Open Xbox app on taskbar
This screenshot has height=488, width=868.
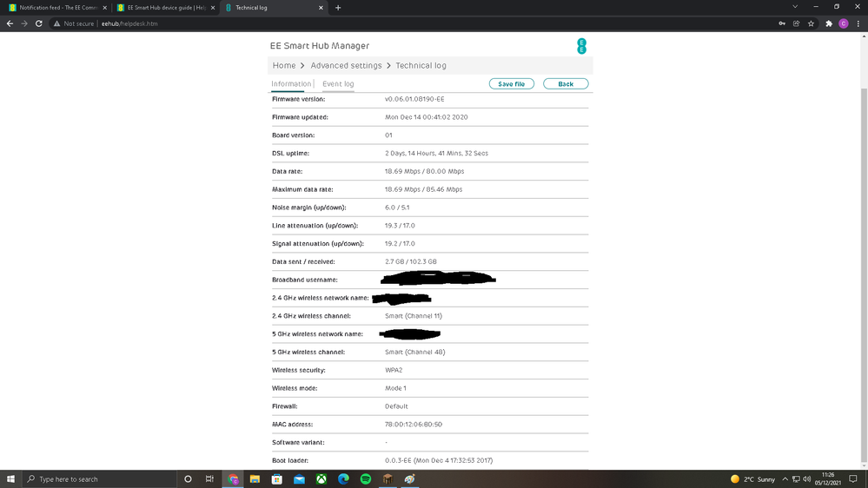pyautogui.click(x=321, y=479)
